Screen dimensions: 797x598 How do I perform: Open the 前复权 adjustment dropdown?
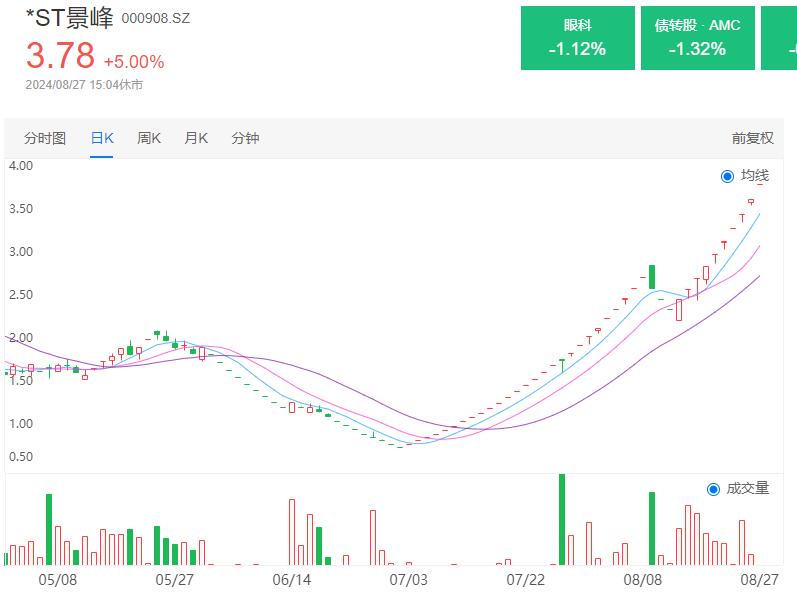click(752, 138)
